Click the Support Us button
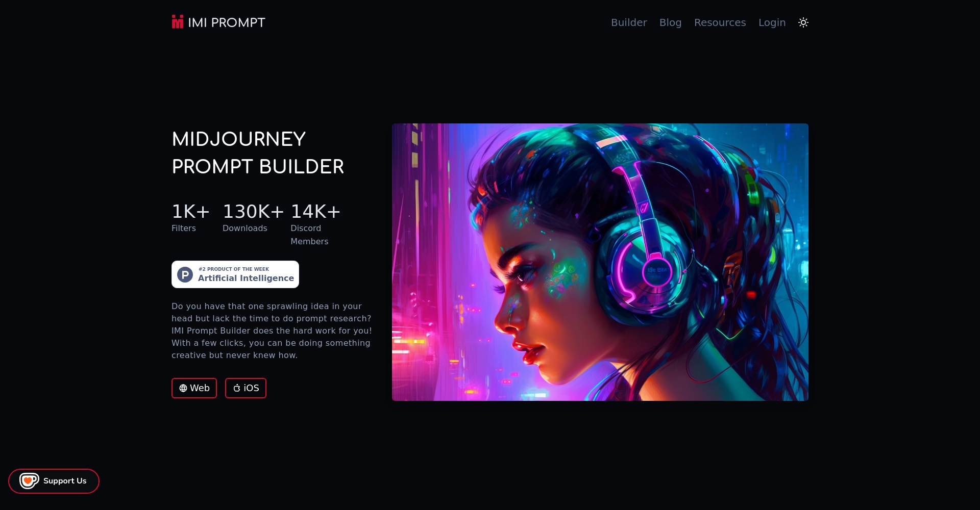This screenshot has width=980, height=510. (x=54, y=481)
